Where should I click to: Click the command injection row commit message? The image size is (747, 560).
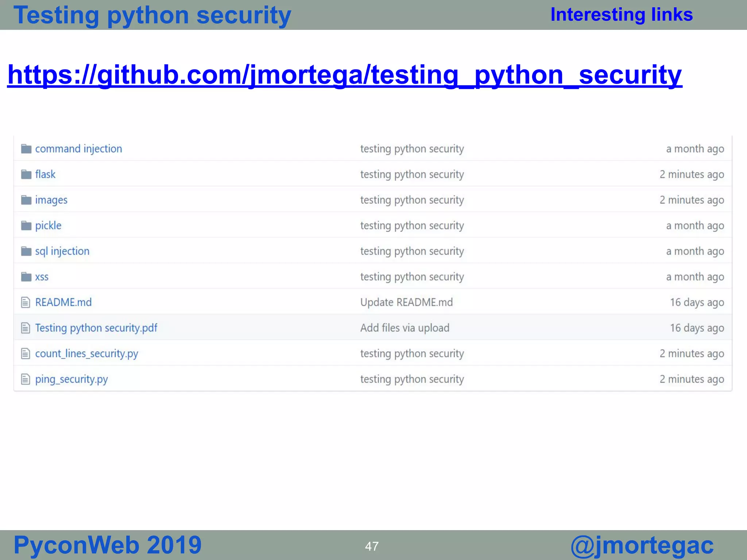point(412,149)
